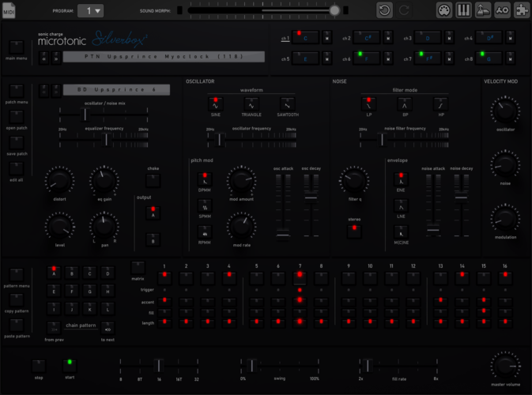532x395 pixels.
Task: Toggle the choke button
Action: (153, 181)
